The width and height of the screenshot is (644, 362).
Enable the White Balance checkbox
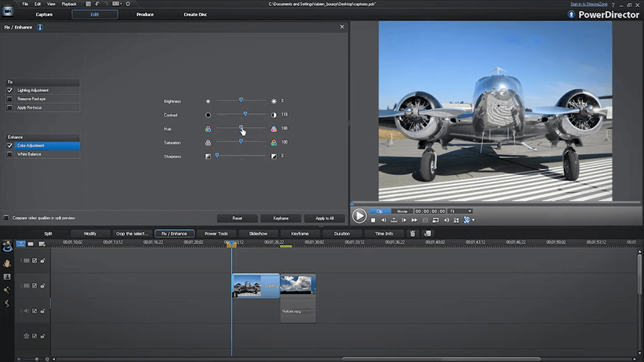click(10, 154)
